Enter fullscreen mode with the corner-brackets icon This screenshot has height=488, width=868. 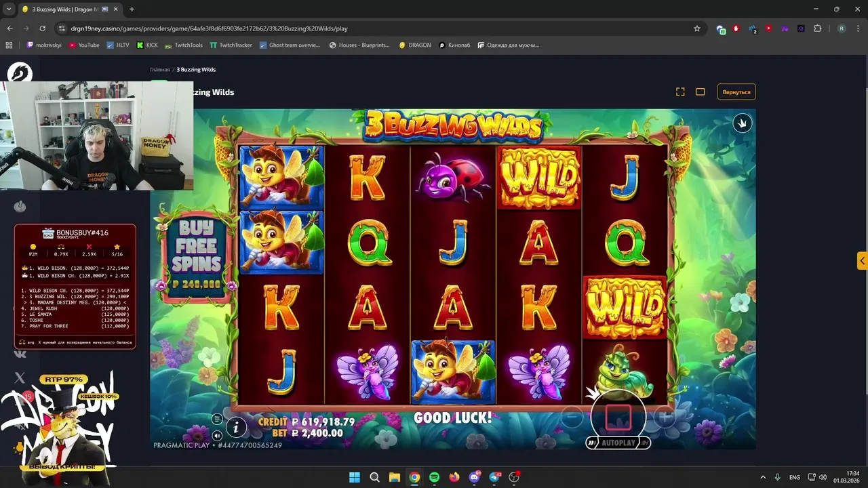click(680, 91)
